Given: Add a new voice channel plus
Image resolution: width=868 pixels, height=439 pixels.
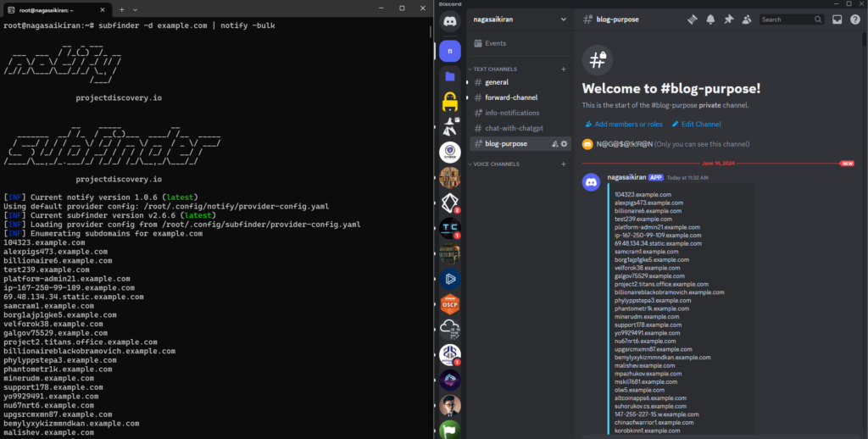Looking at the screenshot, I should [564, 164].
